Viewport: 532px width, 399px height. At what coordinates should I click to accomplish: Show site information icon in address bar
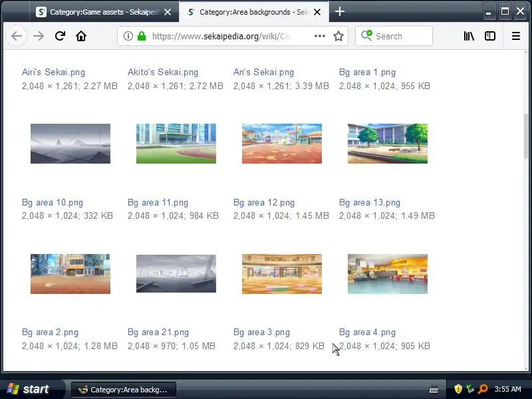[128, 36]
